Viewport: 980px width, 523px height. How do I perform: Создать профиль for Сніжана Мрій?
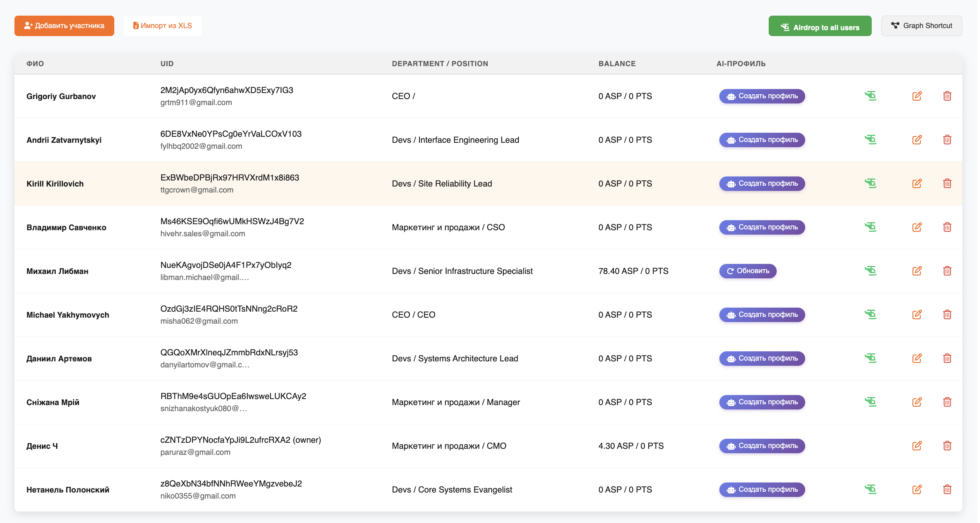(762, 402)
